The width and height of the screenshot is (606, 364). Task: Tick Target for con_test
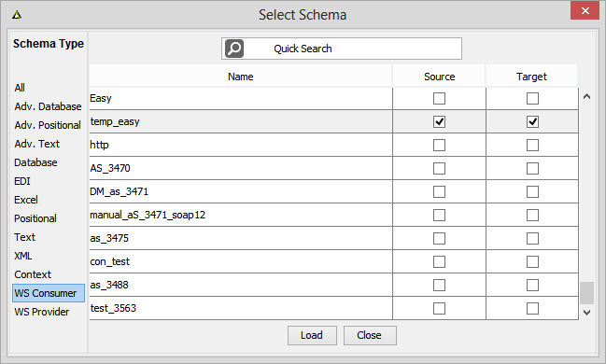click(x=532, y=262)
